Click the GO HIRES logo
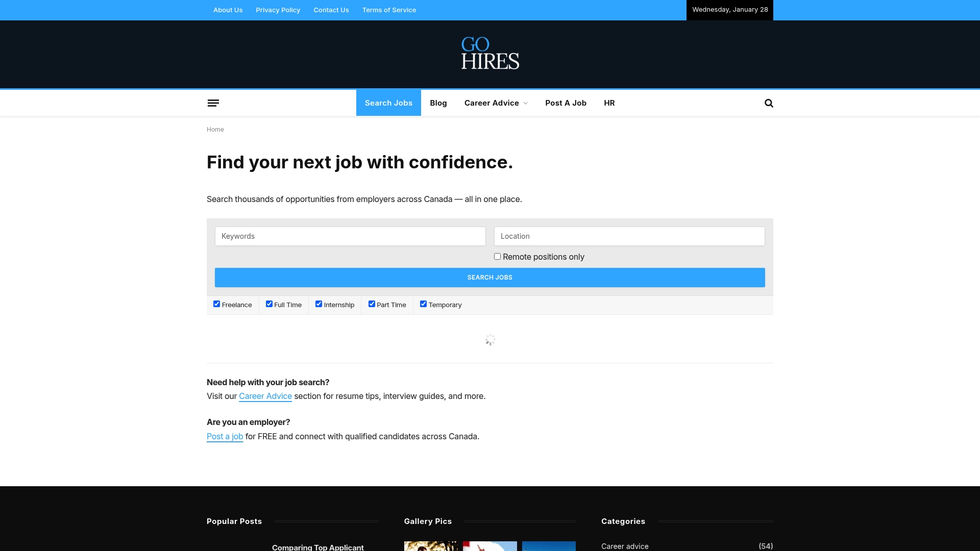The image size is (980, 551). 489,54
